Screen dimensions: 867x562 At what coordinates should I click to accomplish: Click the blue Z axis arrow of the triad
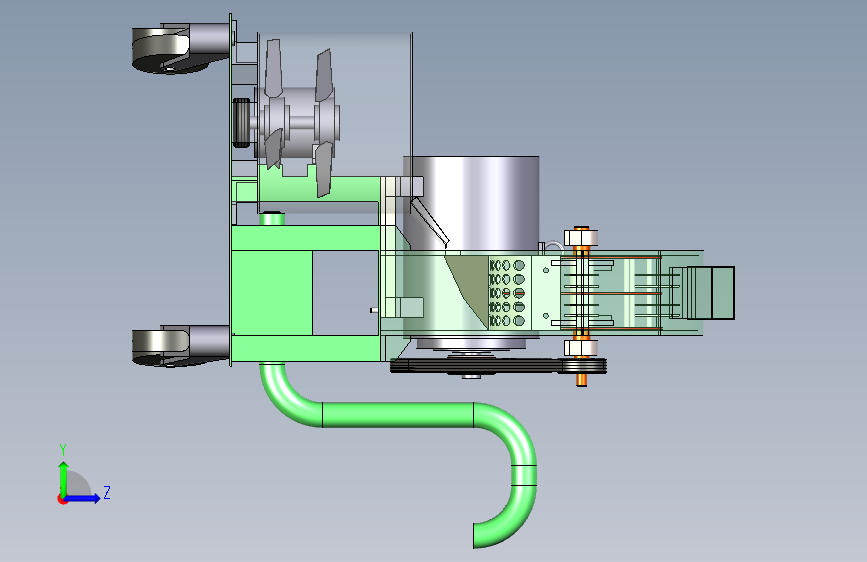point(83,498)
